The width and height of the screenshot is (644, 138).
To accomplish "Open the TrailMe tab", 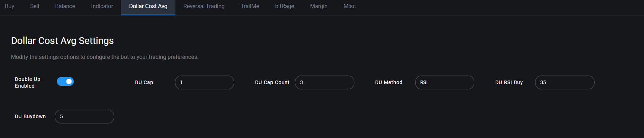I will (x=250, y=6).
